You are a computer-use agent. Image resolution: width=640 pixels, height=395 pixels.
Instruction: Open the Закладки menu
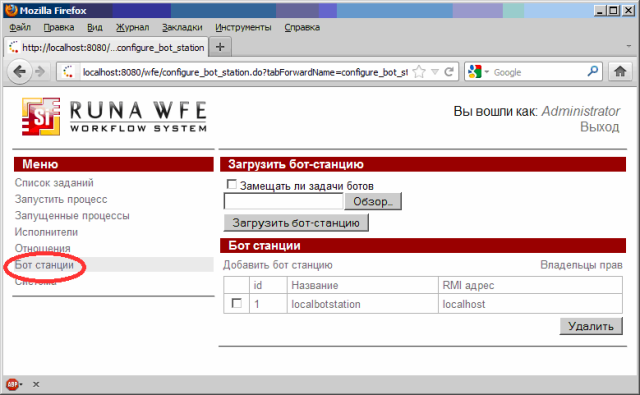click(182, 27)
